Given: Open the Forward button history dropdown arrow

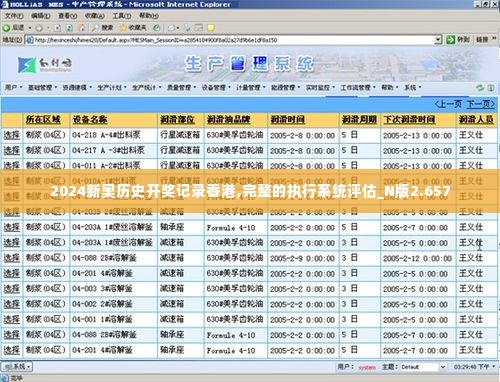Looking at the screenshot, I should tap(48, 28).
